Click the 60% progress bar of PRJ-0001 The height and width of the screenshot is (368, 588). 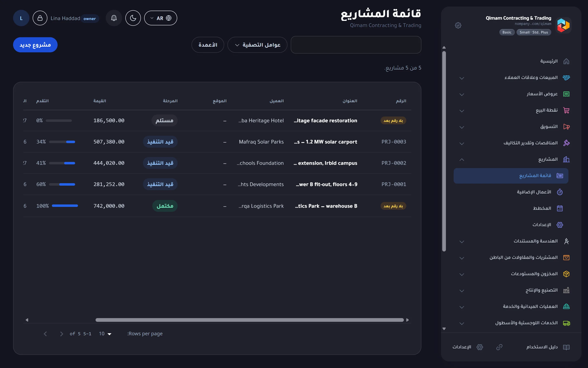pyautogui.click(x=62, y=184)
